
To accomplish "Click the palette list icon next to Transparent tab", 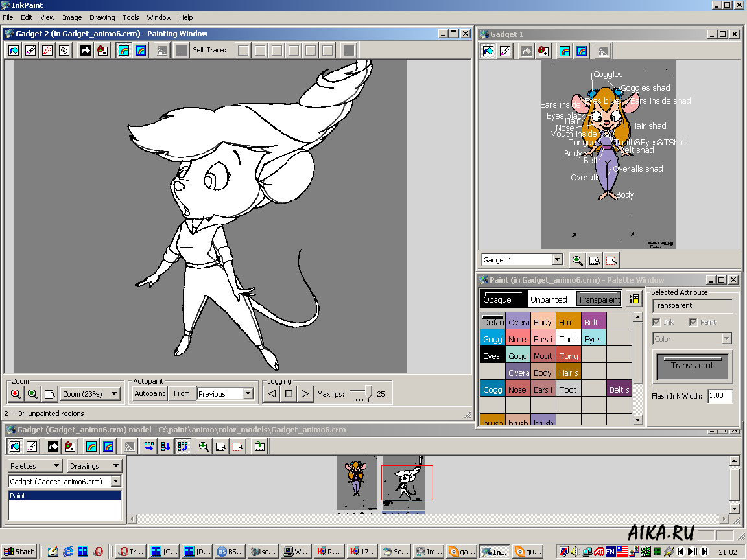I will pos(634,299).
